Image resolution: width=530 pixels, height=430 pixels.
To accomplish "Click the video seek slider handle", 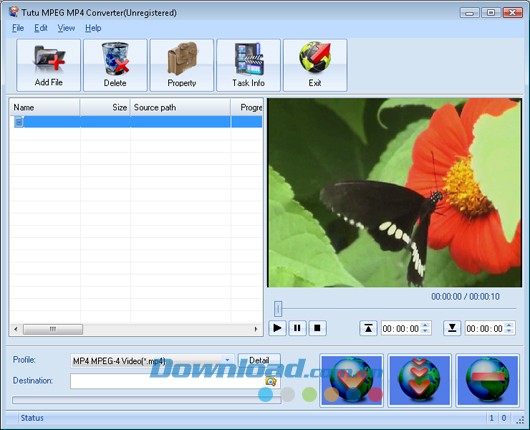I will (278, 309).
